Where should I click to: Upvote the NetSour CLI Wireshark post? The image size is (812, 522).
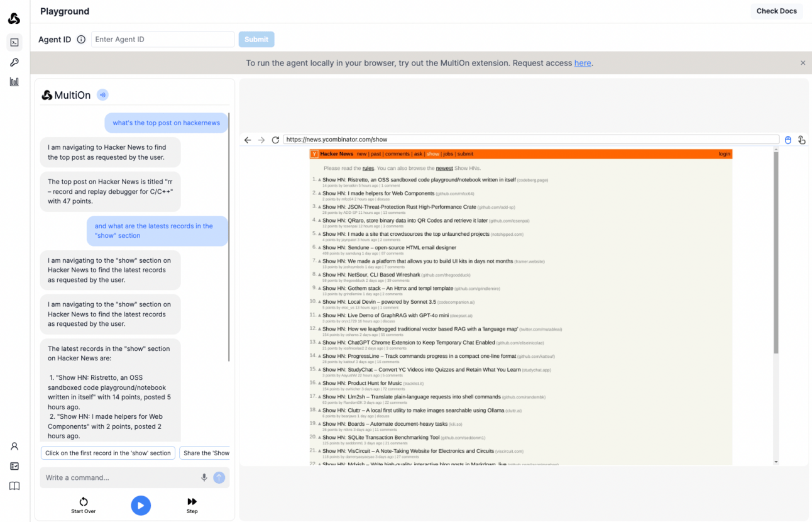coord(319,275)
